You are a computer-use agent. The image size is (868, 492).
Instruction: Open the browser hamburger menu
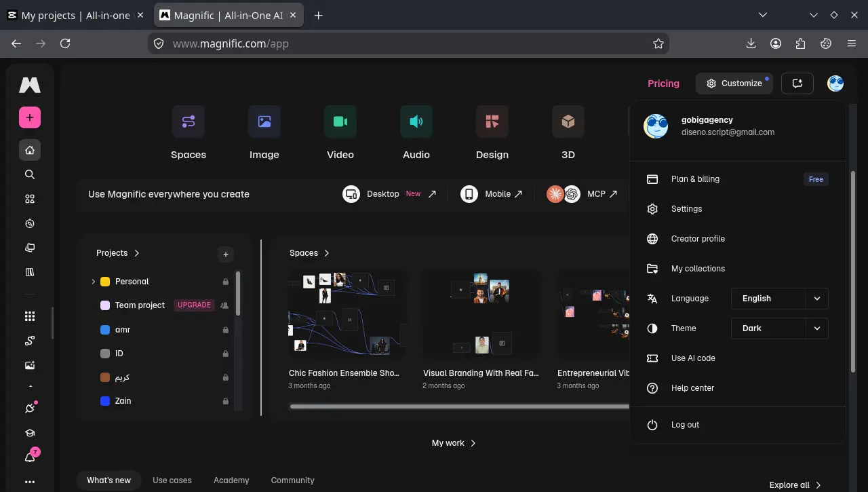click(x=852, y=43)
